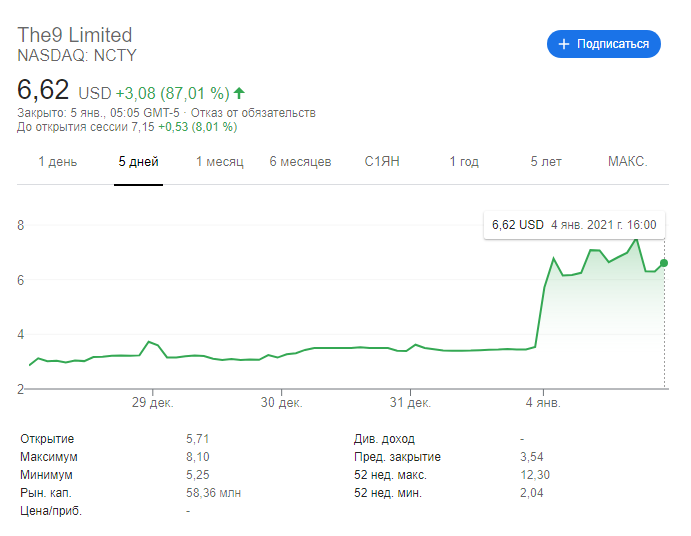Click the Подписаться follow button
The image size is (691, 536).
603,44
